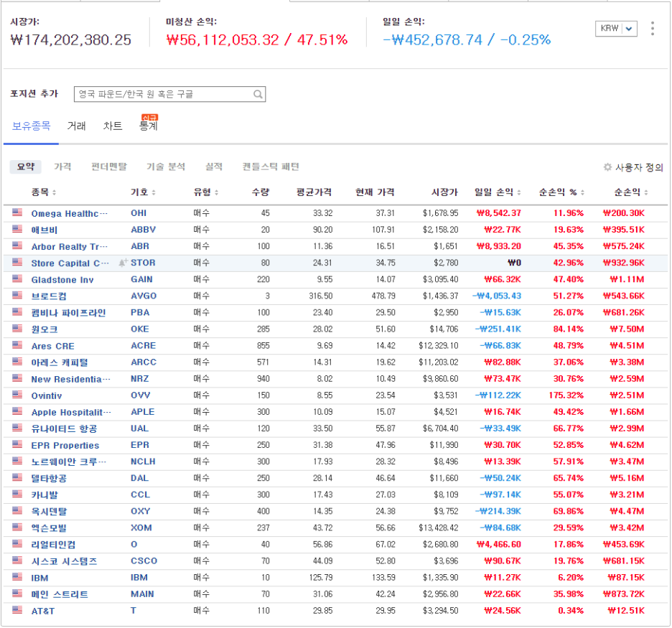This screenshot has width=672, height=628.
Task: Click the ARCC ticker symbol
Action: [144, 362]
